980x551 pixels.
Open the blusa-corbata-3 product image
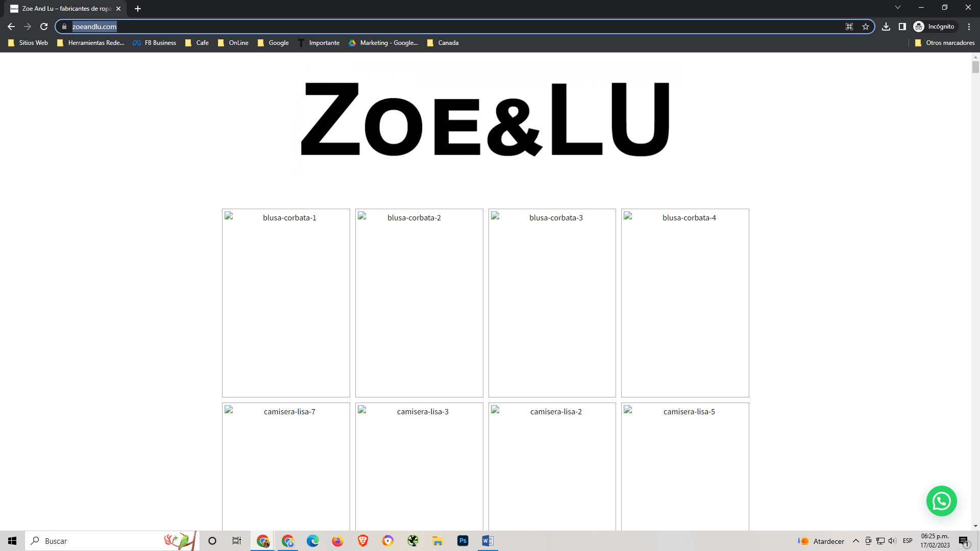click(552, 303)
